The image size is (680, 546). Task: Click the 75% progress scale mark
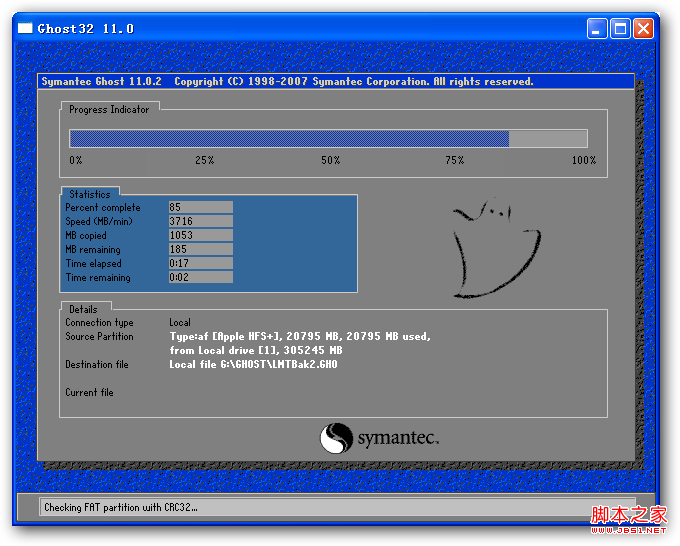point(454,160)
